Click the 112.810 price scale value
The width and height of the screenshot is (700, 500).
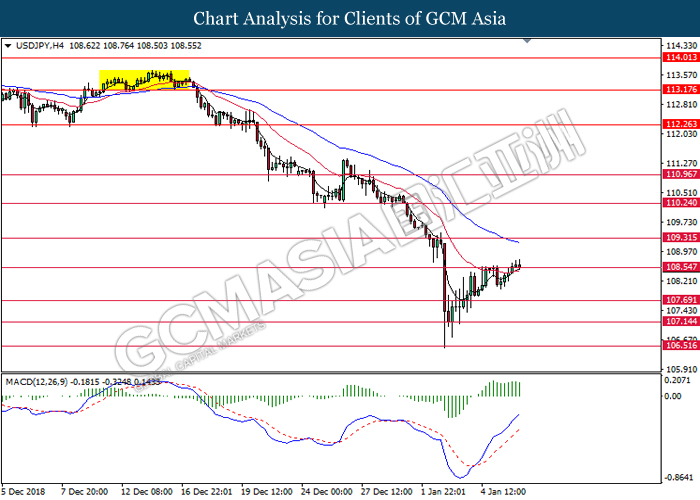681,104
